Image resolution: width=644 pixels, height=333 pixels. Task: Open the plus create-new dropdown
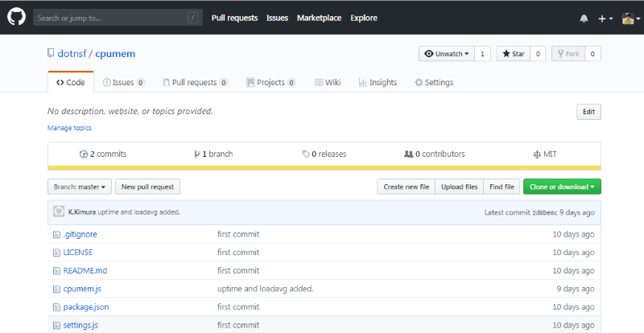[605, 18]
